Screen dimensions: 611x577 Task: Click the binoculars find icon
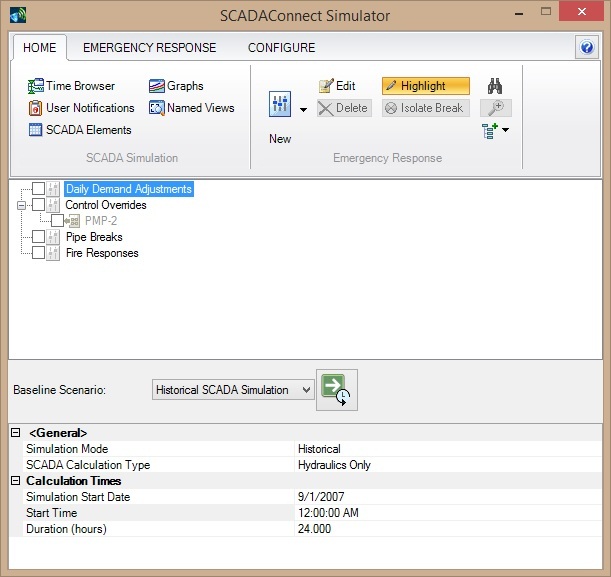click(494, 86)
